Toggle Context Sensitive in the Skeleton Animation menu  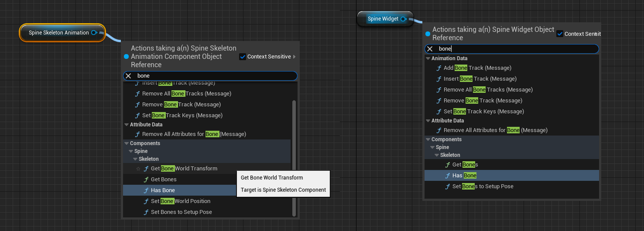click(x=243, y=57)
